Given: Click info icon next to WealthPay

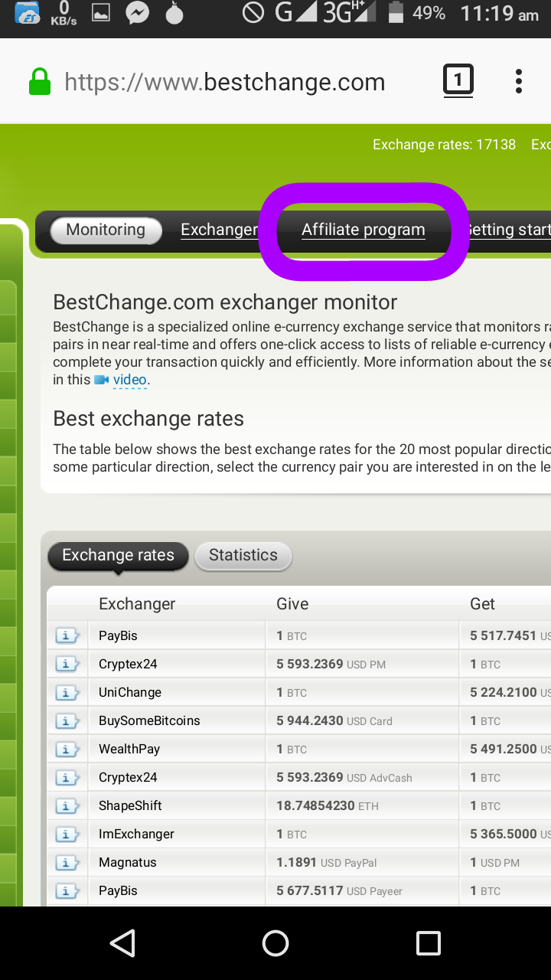Looking at the screenshot, I should pyautogui.click(x=67, y=750).
